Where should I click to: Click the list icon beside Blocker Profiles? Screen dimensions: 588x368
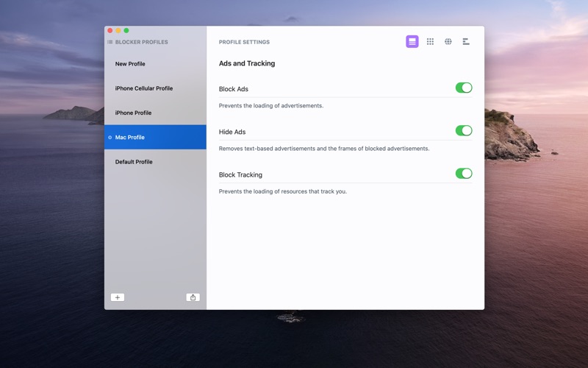[110, 42]
